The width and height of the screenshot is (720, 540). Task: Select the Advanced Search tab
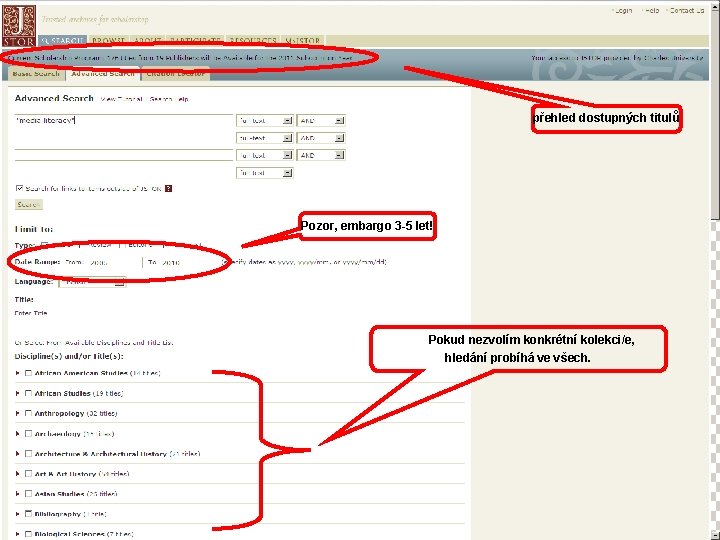103,73
